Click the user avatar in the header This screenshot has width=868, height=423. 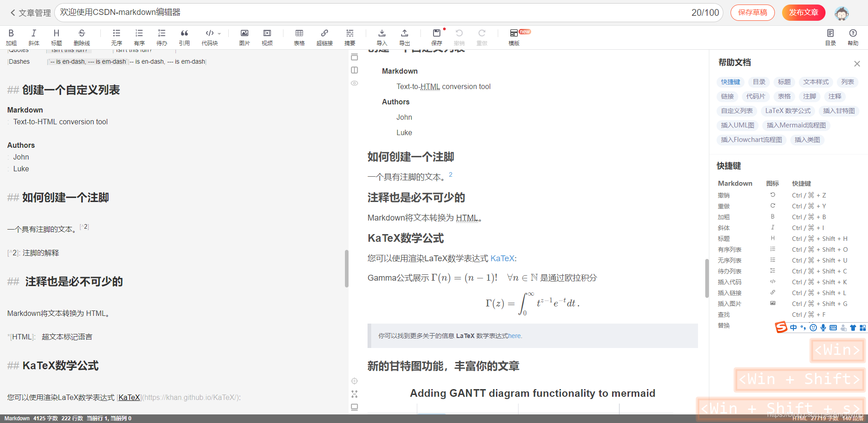click(841, 13)
